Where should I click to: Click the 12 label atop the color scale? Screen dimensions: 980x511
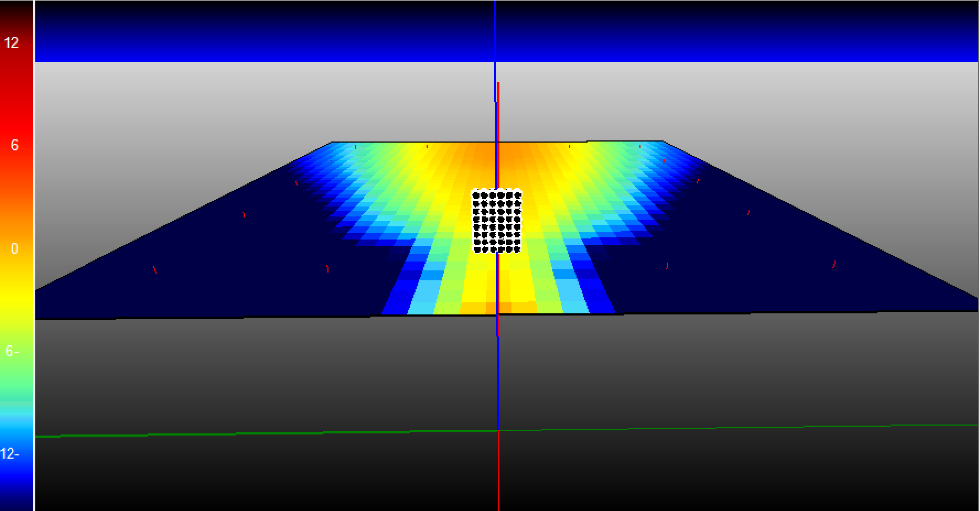(12, 43)
